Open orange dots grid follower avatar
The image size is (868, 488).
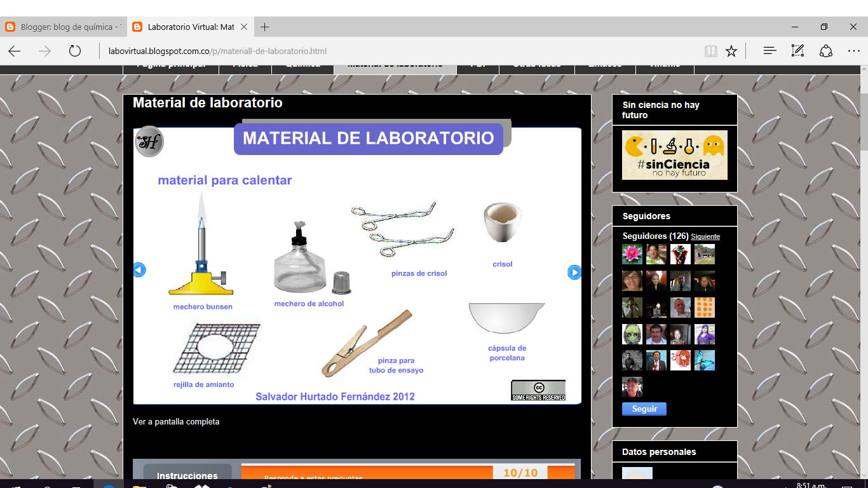(705, 308)
